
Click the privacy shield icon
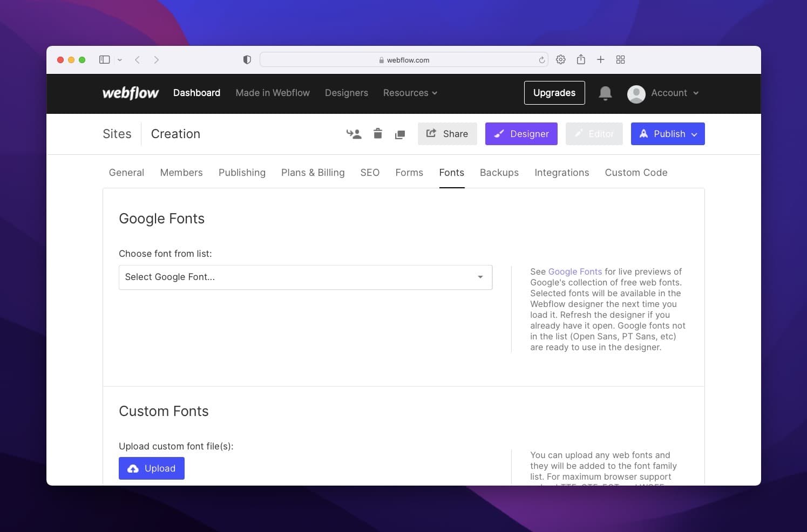[x=247, y=60]
